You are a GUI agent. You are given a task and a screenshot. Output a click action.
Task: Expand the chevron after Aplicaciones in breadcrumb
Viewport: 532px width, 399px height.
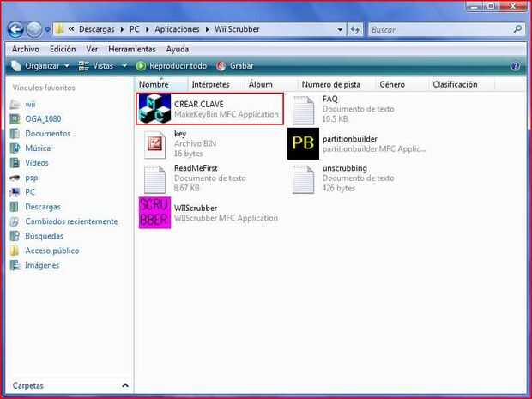tap(207, 29)
